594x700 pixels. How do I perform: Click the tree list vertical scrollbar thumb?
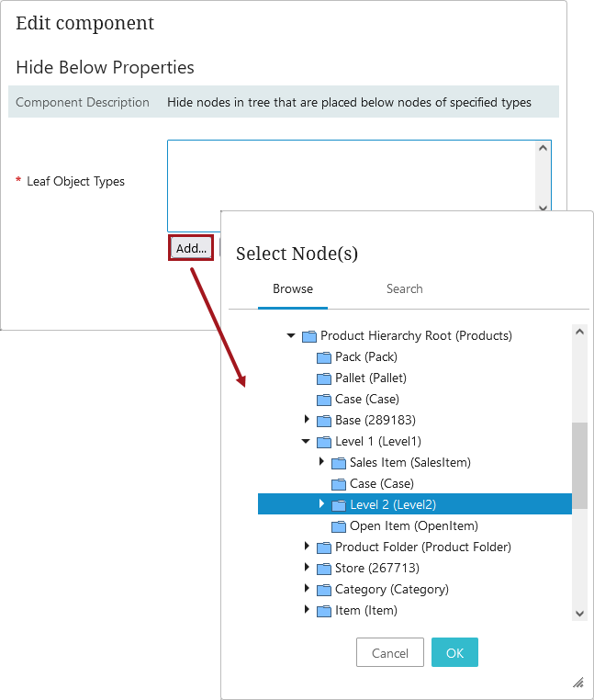coord(579,465)
